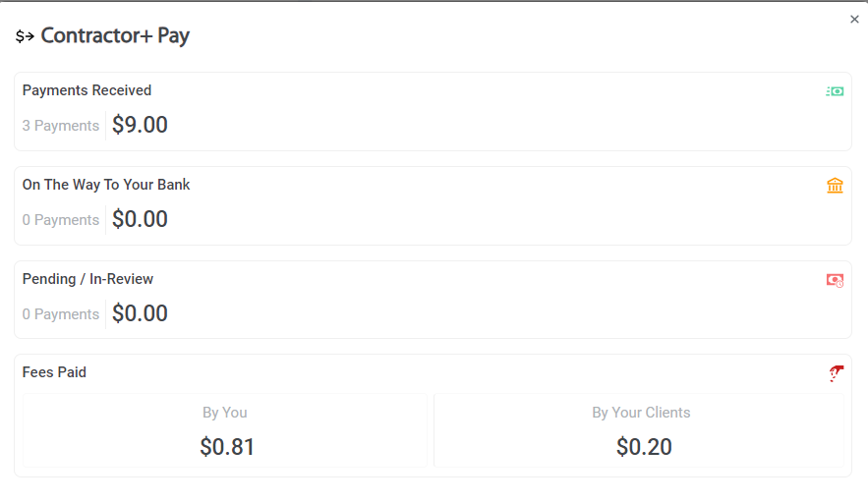Click the orange bank building icon
The width and height of the screenshot is (868, 503).
coord(835,186)
